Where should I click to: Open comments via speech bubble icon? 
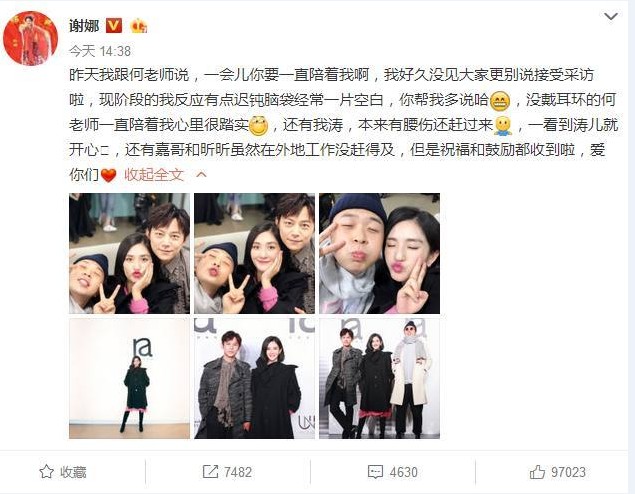pyautogui.click(x=375, y=472)
